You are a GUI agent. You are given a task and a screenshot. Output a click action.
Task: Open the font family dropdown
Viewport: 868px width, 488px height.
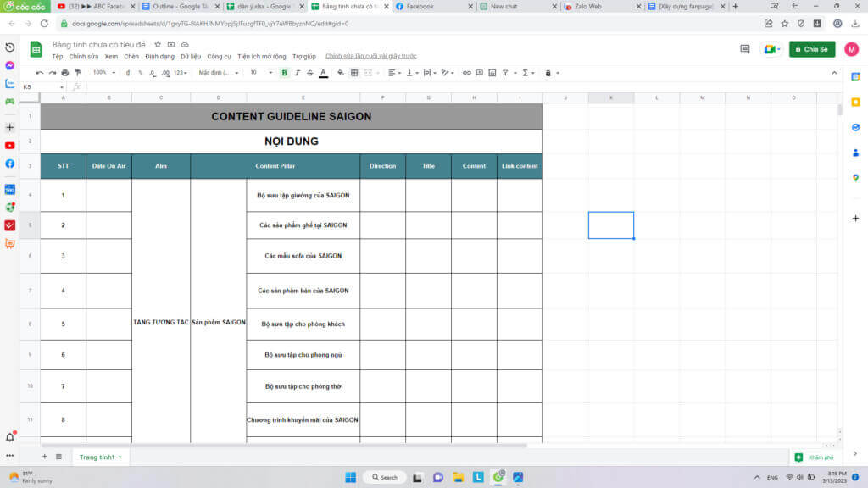219,73
